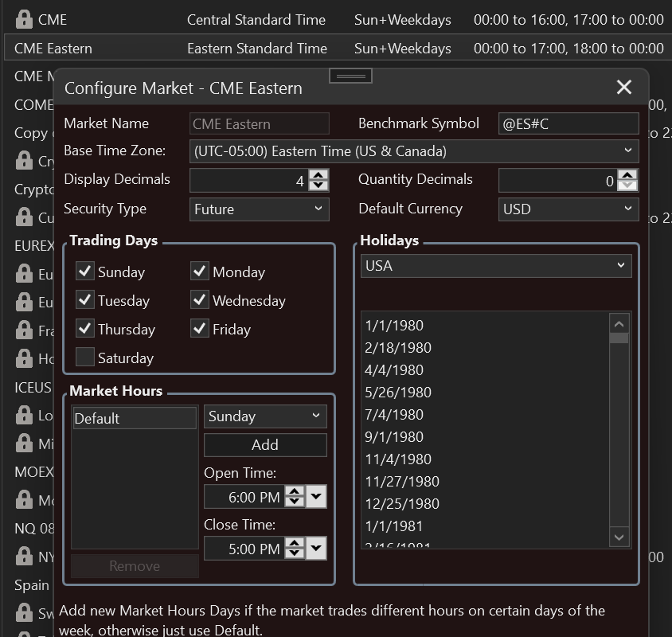This screenshot has height=637, width=672.
Task: Increase Display Decimals with up arrow
Action: (x=318, y=175)
